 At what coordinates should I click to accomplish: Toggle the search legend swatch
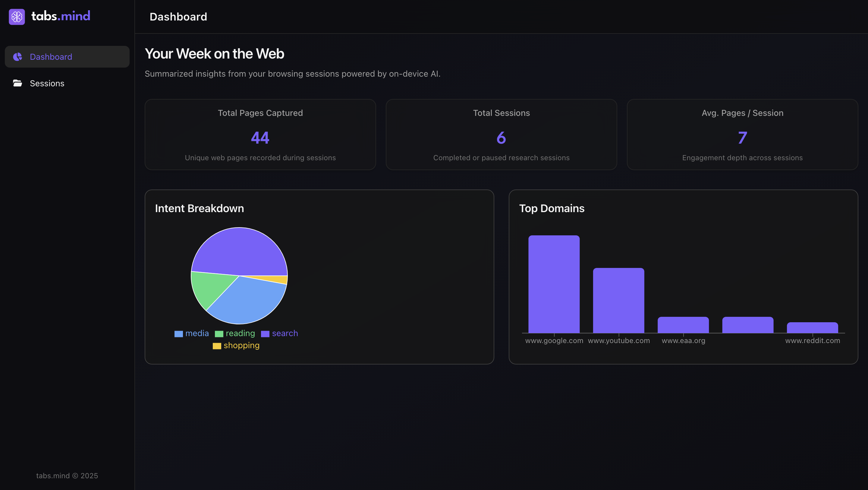click(265, 334)
